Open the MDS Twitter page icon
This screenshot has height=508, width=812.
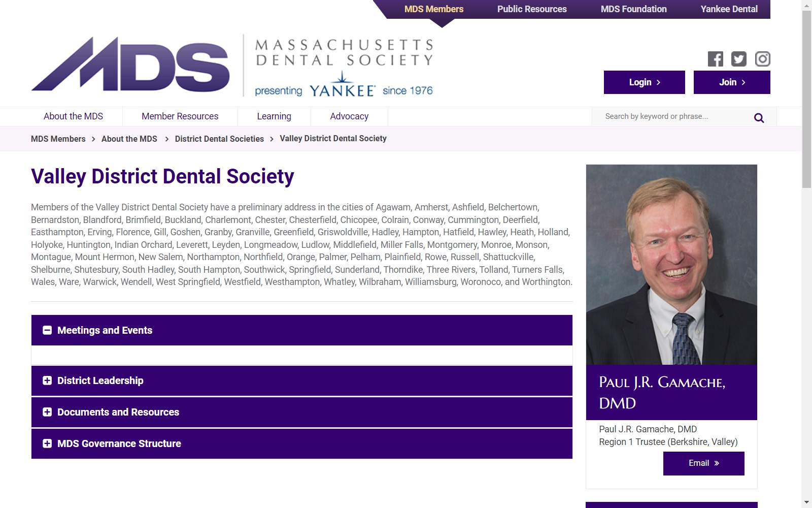tap(739, 59)
